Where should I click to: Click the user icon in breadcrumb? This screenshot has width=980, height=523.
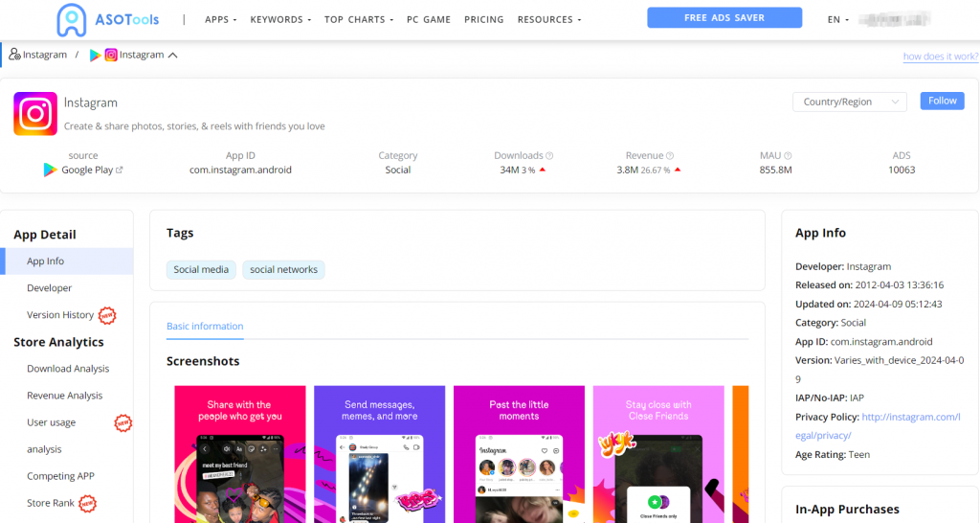point(14,56)
